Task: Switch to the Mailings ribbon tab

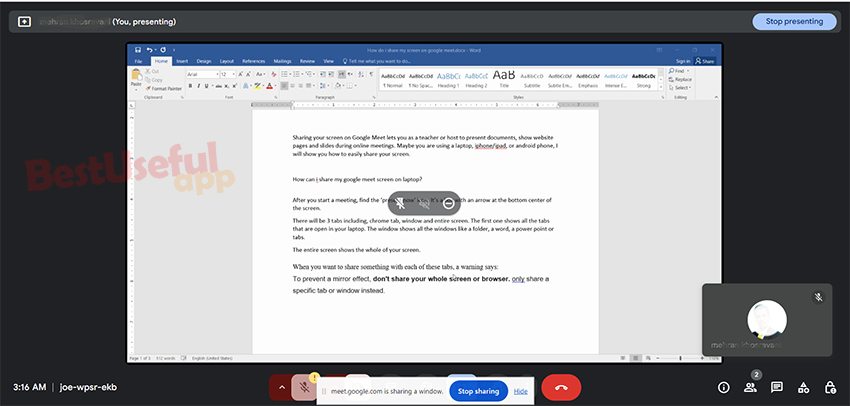Action: [x=282, y=61]
